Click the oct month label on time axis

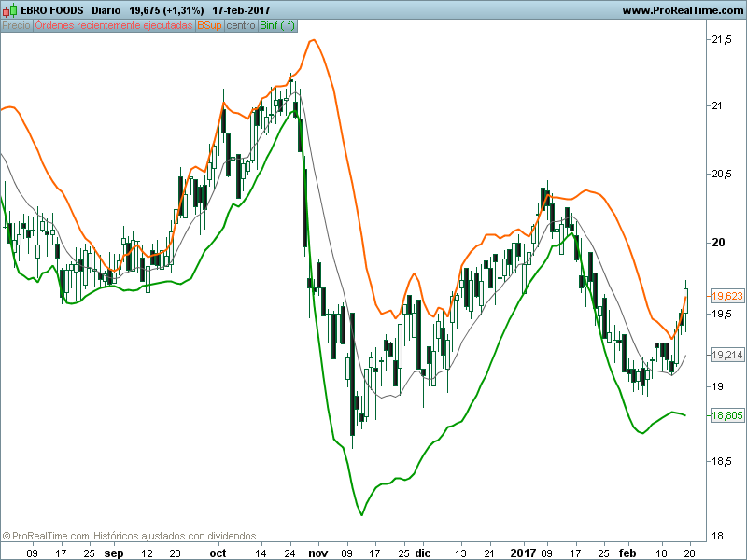(x=218, y=553)
